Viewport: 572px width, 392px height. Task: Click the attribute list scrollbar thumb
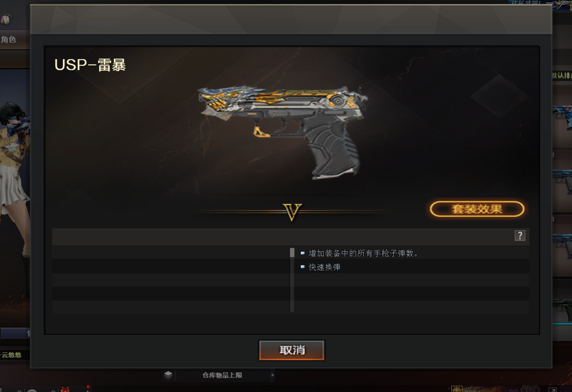[x=292, y=253]
